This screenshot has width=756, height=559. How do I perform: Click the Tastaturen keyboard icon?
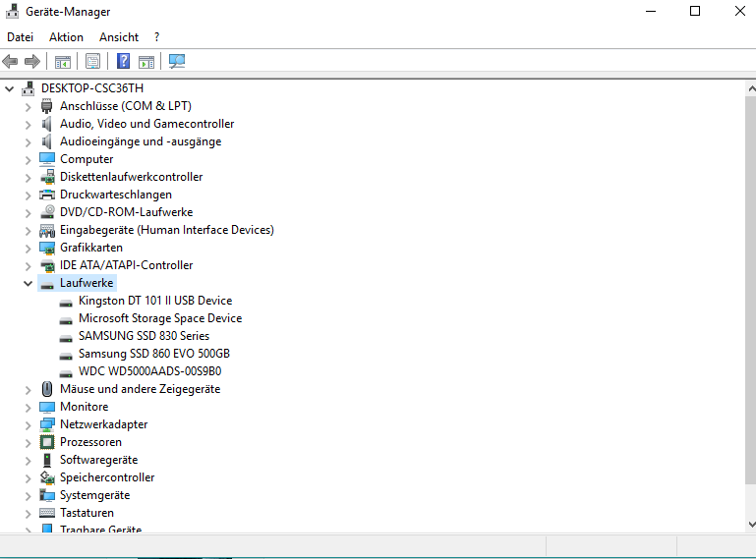47,513
